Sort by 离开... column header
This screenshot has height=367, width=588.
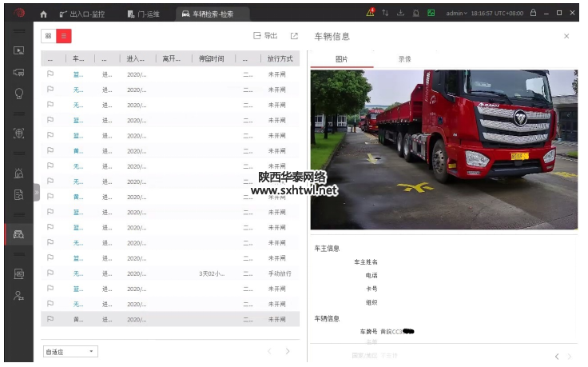173,59
